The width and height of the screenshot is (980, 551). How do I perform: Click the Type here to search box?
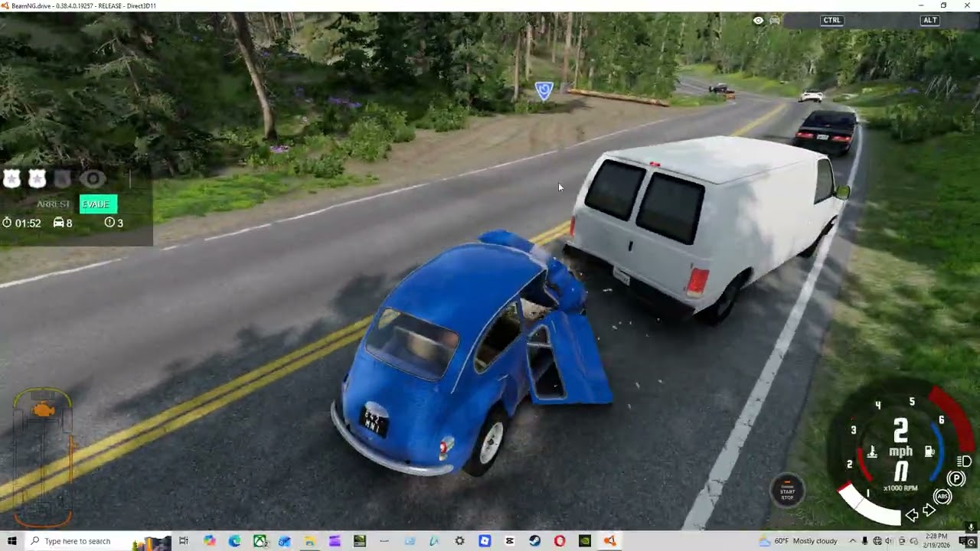point(100,541)
